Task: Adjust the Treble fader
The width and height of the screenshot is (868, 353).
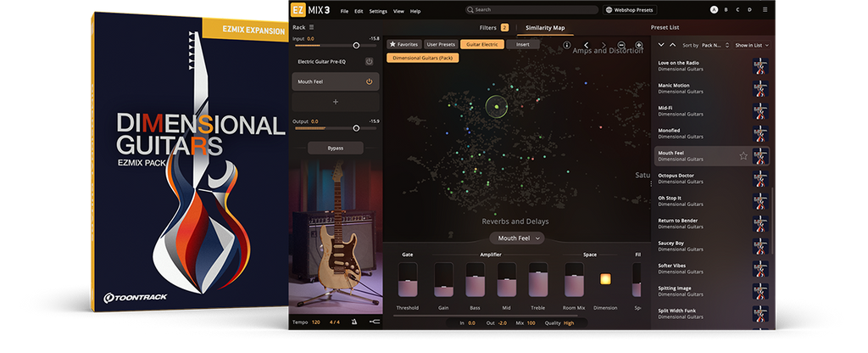Action: (x=538, y=280)
